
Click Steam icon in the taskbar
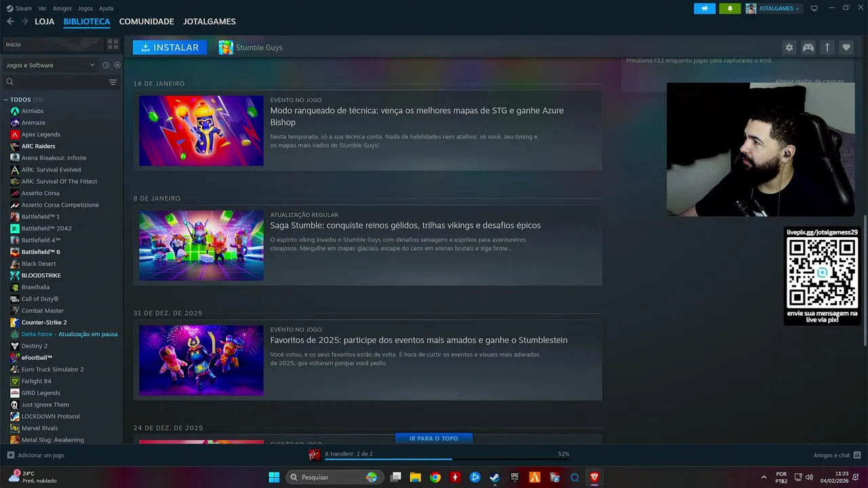click(x=495, y=477)
